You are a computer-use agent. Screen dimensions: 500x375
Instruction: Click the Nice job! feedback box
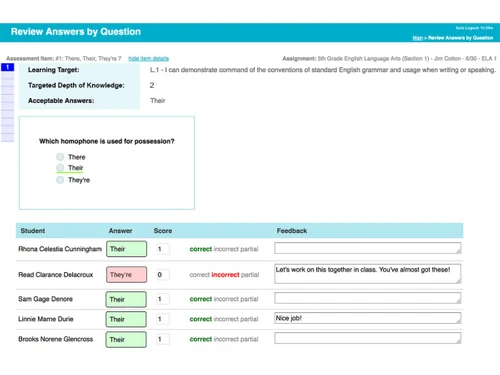368,318
